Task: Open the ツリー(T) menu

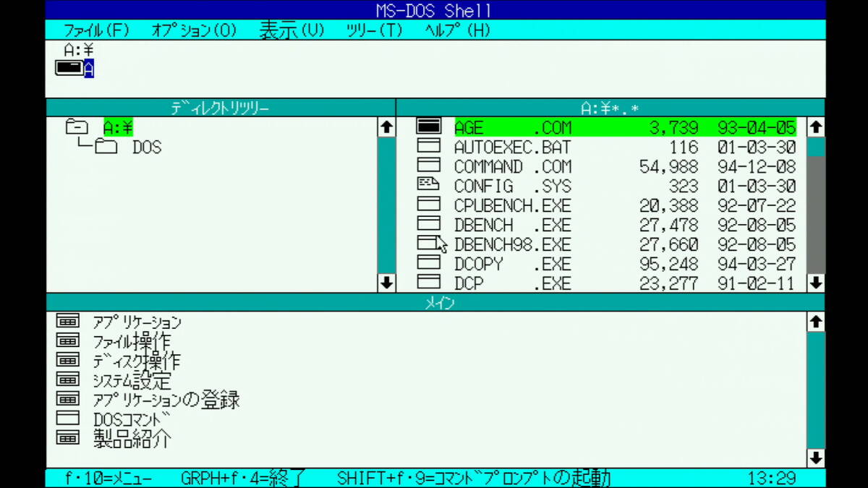Action: coord(374,30)
